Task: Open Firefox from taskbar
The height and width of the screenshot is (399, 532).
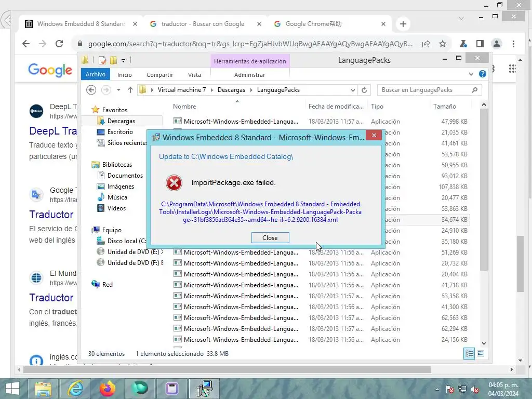Action: 107,389
